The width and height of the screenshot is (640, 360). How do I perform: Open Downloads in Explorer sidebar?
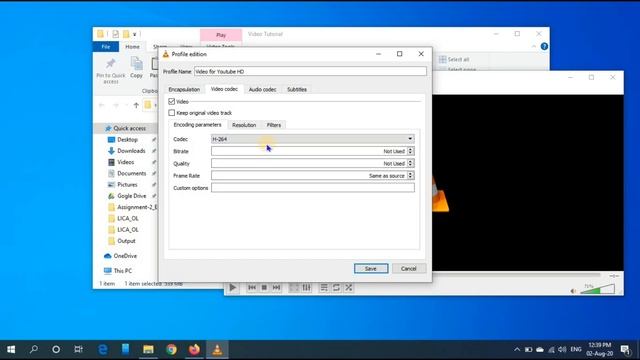pyautogui.click(x=131, y=151)
